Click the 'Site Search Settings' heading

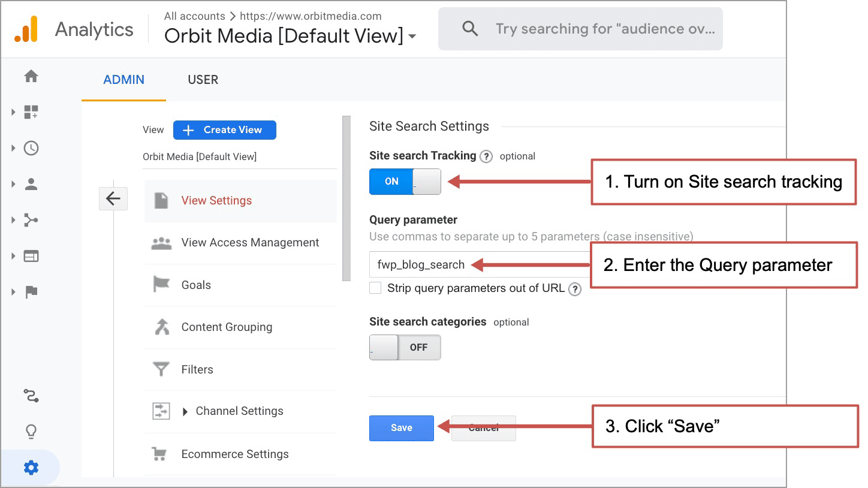pyautogui.click(x=429, y=126)
